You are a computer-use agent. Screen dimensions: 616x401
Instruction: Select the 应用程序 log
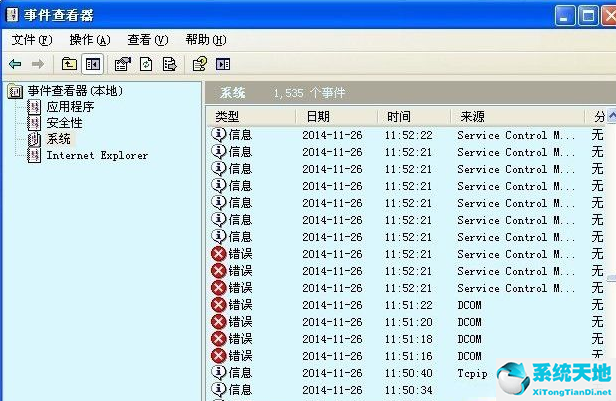pyautogui.click(x=70, y=107)
